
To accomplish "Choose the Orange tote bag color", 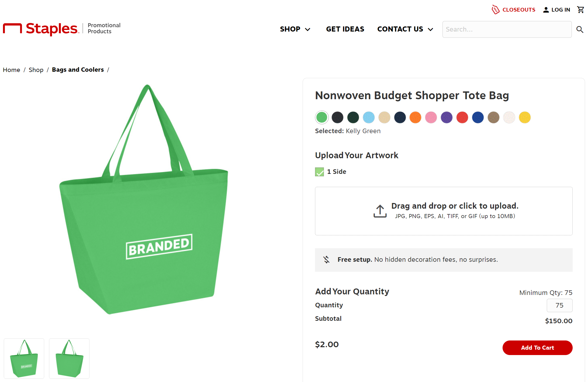I will tap(415, 118).
